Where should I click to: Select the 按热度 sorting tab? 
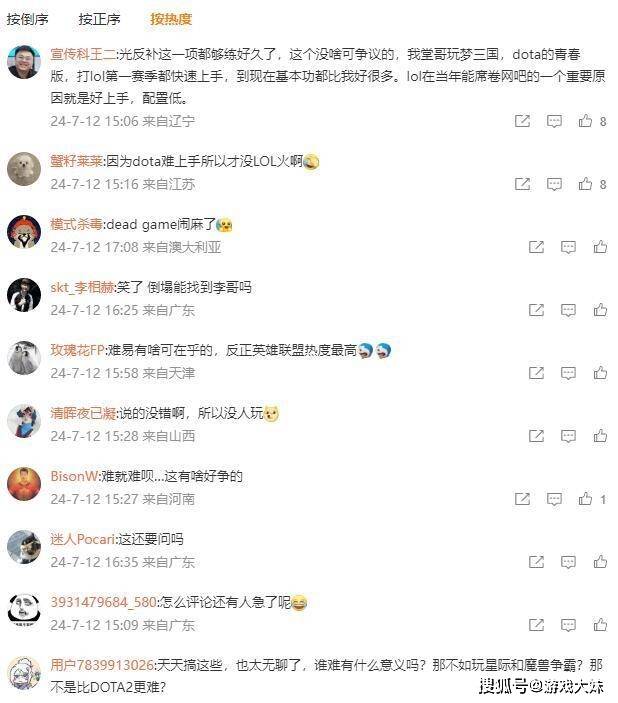tap(171, 19)
